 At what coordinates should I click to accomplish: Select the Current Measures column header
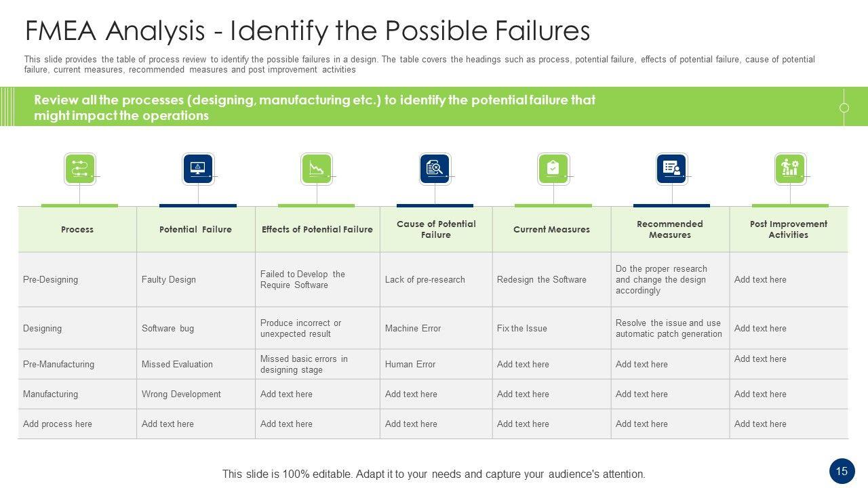coord(551,230)
